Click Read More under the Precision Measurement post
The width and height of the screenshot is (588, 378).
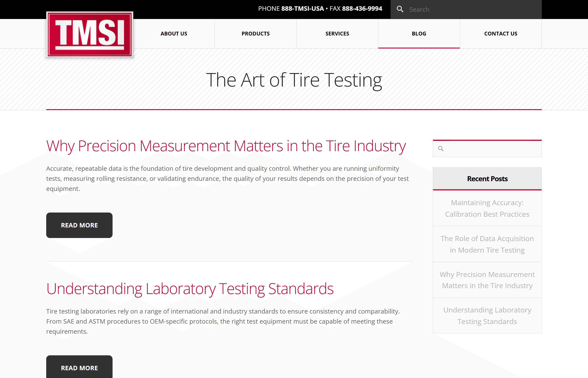(79, 225)
